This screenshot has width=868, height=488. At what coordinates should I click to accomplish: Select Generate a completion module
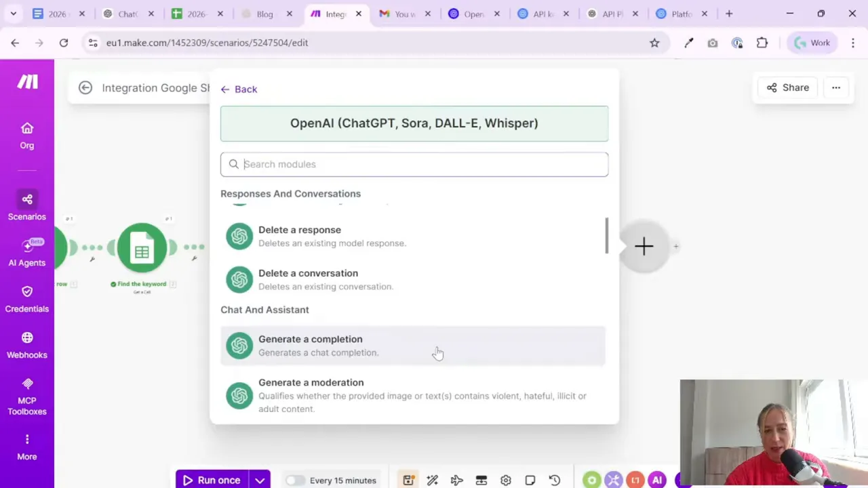pyautogui.click(x=413, y=346)
